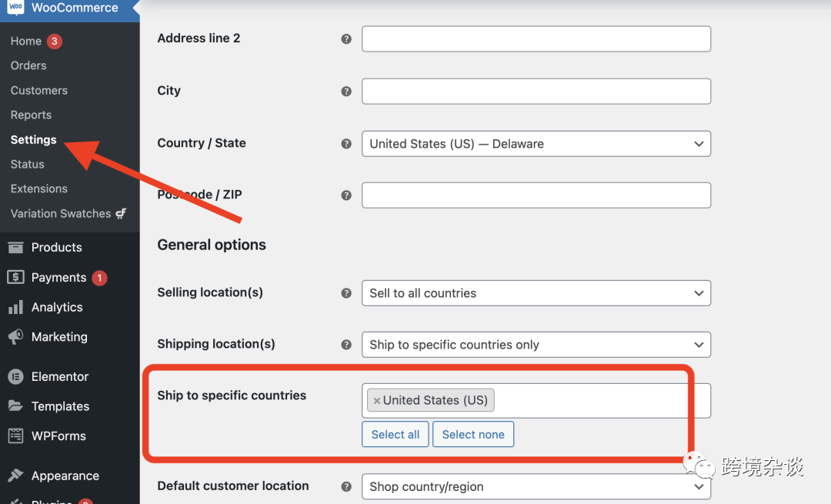Open the Elementor icon
The height and width of the screenshot is (504, 831).
16,377
